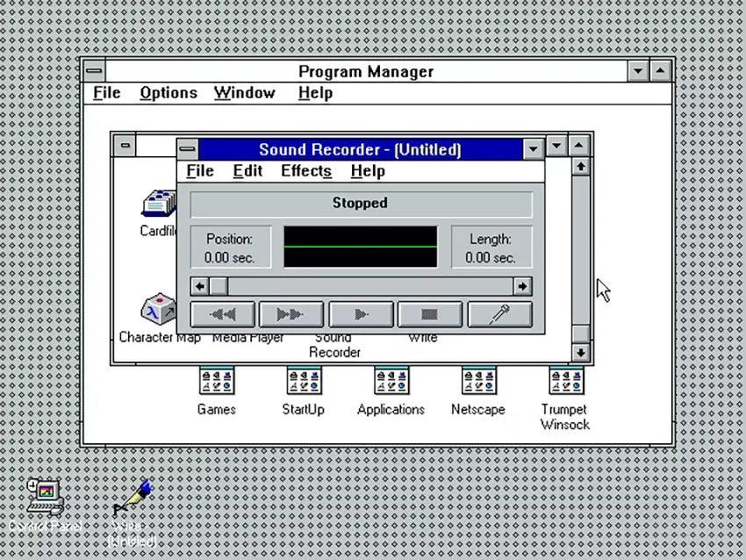Click the fast forward button
Screen dimensions: 746x560
[x=291, y=314]
